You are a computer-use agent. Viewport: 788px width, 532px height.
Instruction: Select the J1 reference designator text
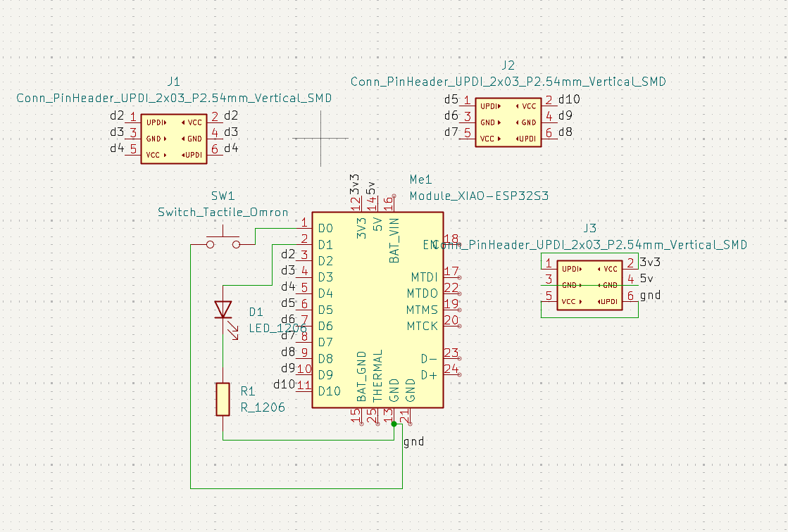tap(174, 81)
